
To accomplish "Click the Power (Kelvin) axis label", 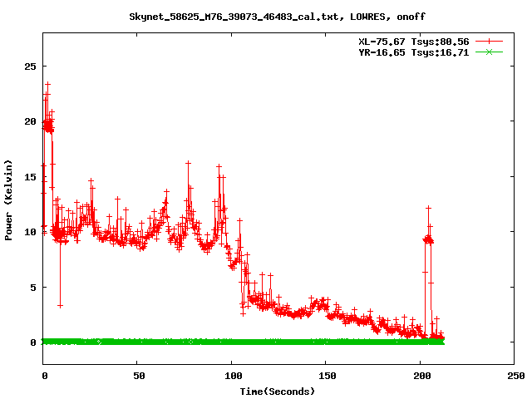I will click(8, 200).
